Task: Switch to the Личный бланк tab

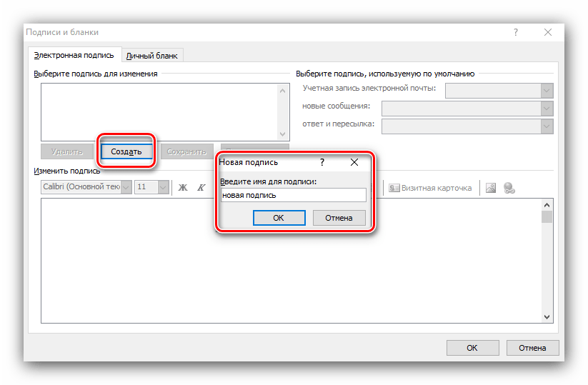Action: click(152, 55)
